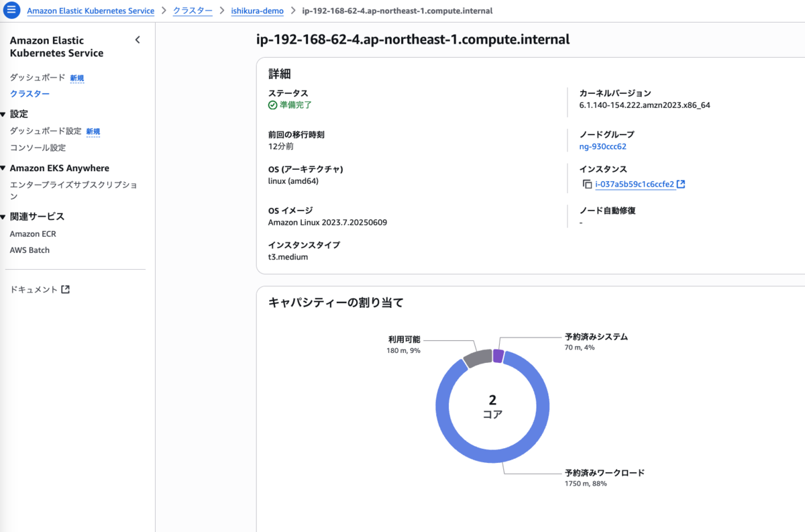Click the 予約済みワークロード 1750 m label
This screenshot has height=532, width=805.
coord(604,478)
